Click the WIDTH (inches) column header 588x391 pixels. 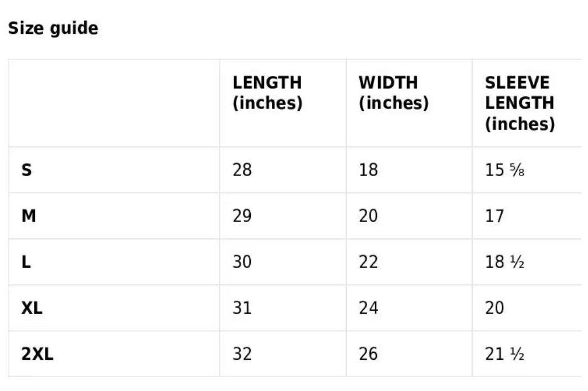(x=393, y=92)
